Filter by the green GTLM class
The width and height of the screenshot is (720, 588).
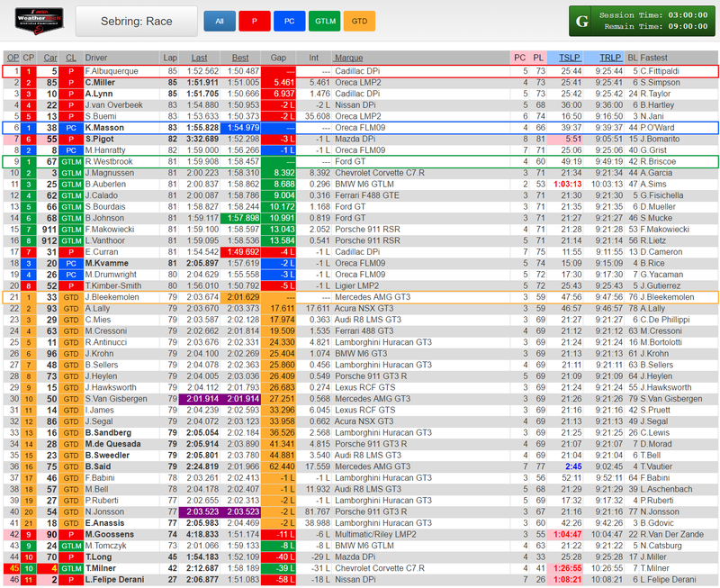(x=325, y=21)
